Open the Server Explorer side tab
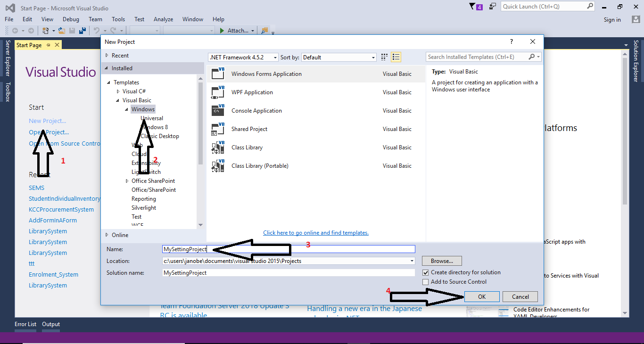This screenshot has height=344, width=644. pos(8,58)
